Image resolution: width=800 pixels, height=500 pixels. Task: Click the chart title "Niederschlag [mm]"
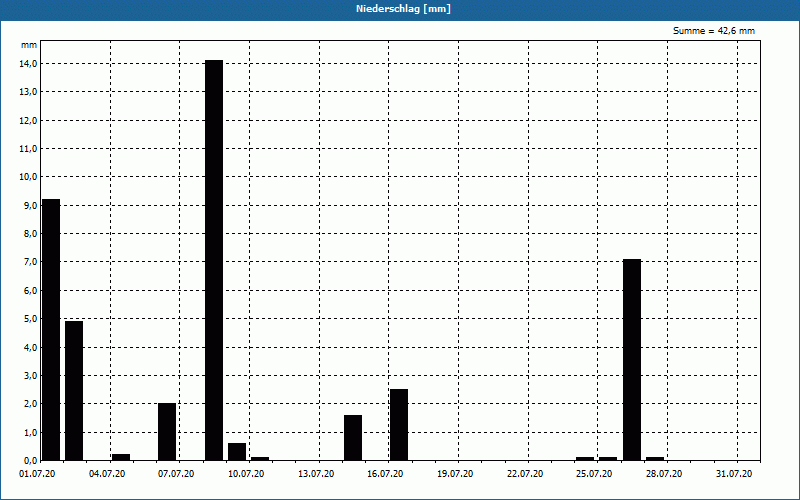click(403, 9)
